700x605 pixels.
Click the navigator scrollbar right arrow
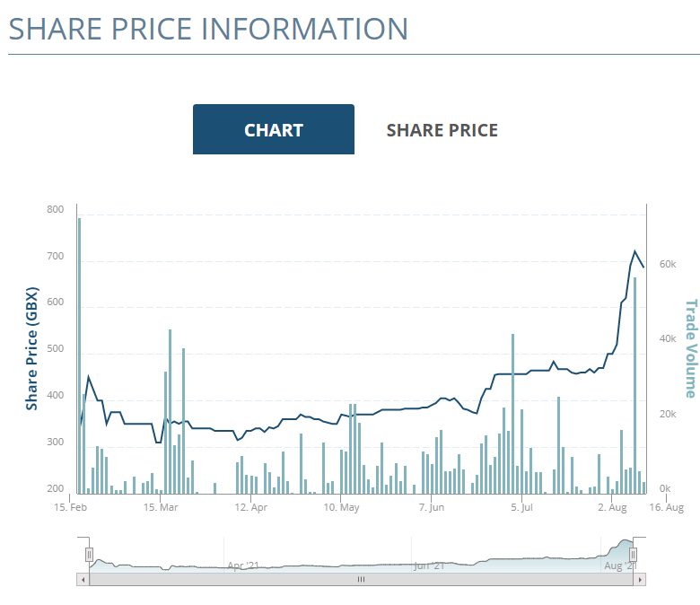coord(641,580)
